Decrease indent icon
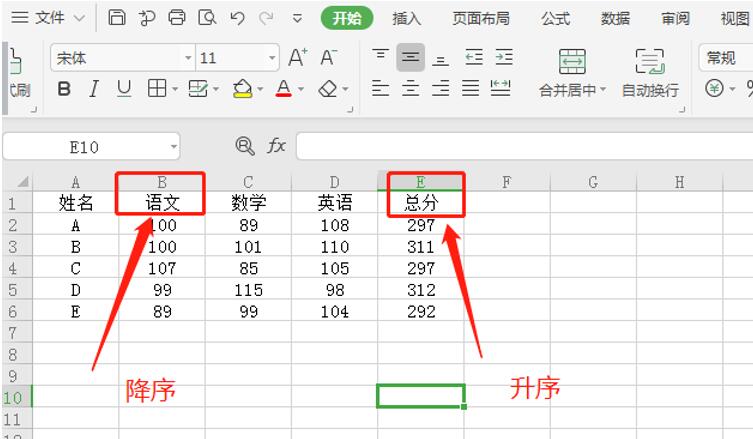 coord(474,57)
